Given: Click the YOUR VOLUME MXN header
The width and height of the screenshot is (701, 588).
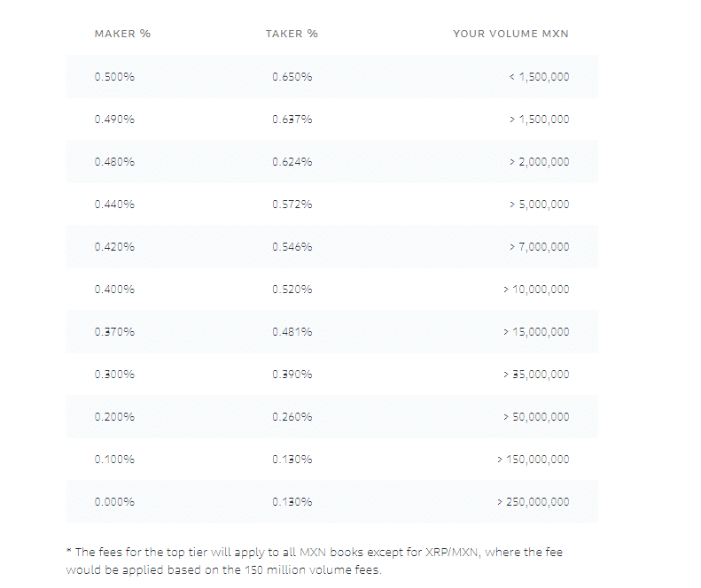Looking at the screenshot, I should point(510,34).
